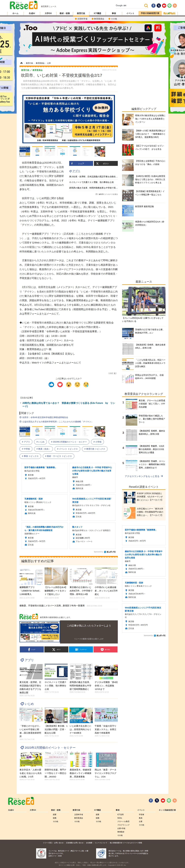This screenshot has height=868, width=185.
Task: Click the # 教育行政 トピックス tag
Action: click(x=94, y=449)
